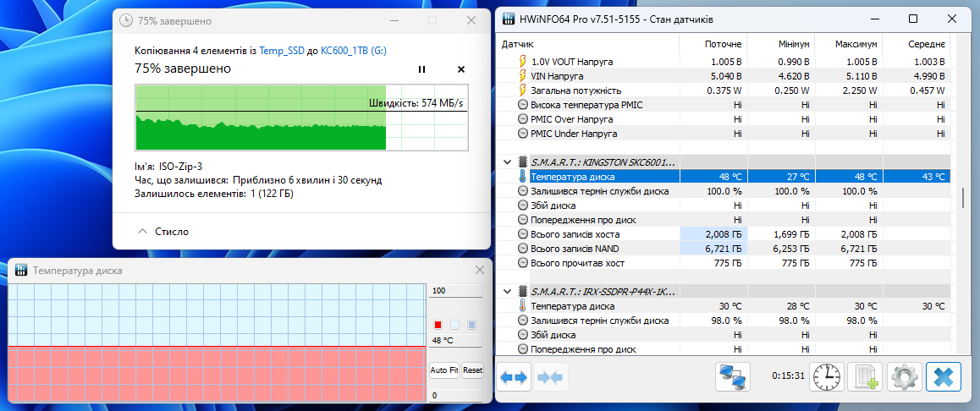The image size is (980, 411).
Task: Click the Датчик column header
Action: [589, 44]
